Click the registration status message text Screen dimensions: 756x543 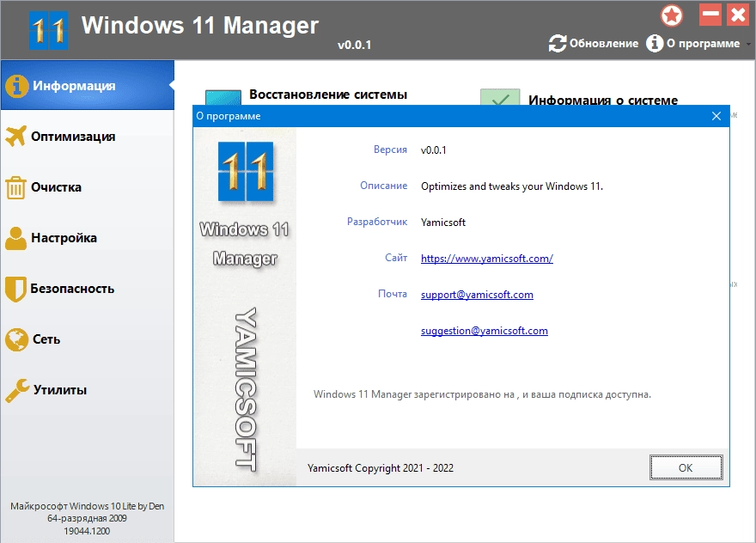482,394
